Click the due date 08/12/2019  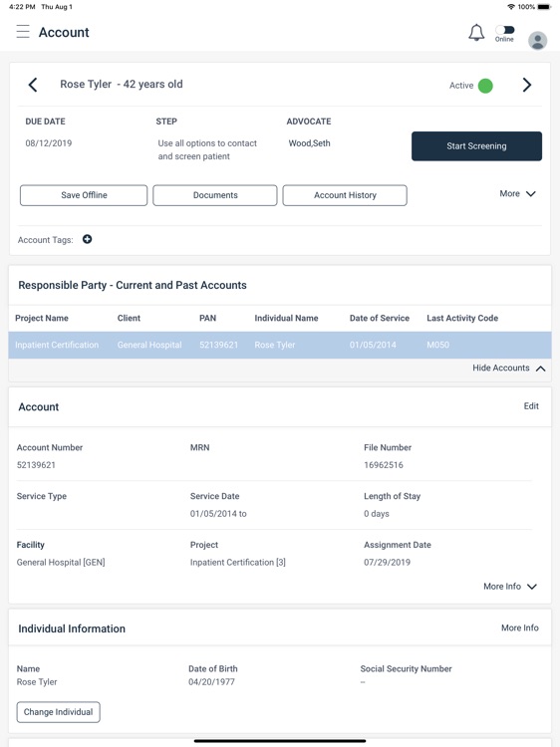coord(49,143)
